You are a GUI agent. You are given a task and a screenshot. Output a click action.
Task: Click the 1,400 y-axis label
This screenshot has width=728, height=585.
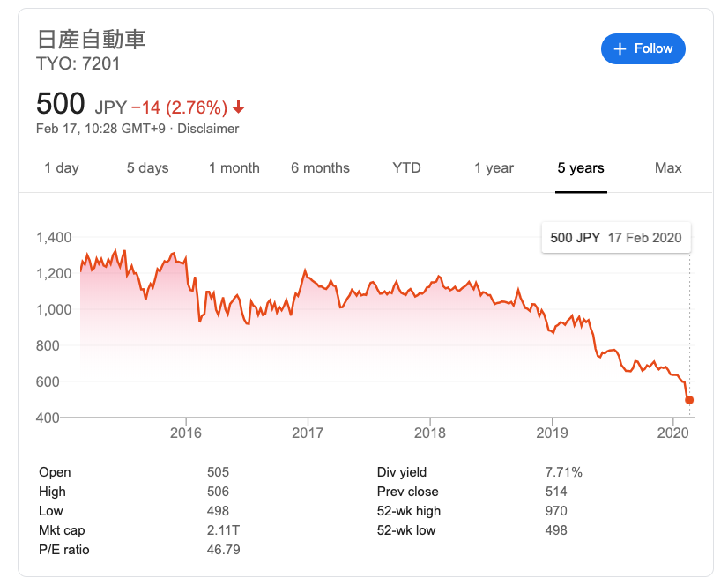54,238
